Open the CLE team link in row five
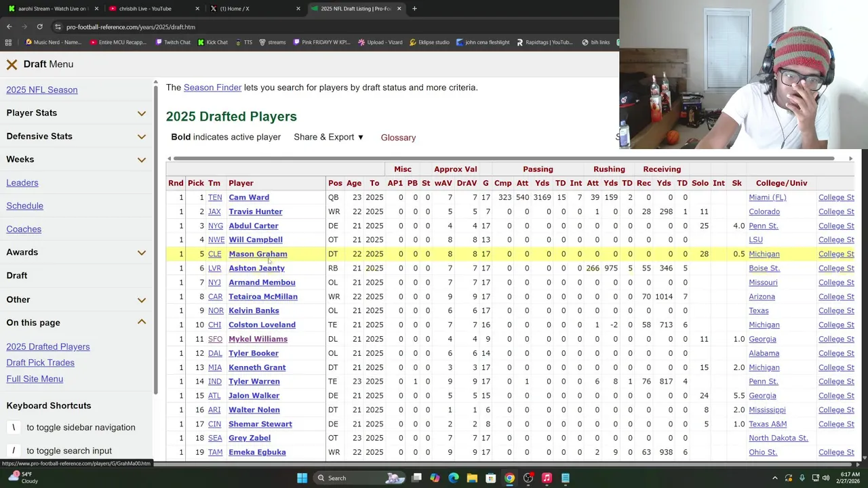 [x=214, y=254]
